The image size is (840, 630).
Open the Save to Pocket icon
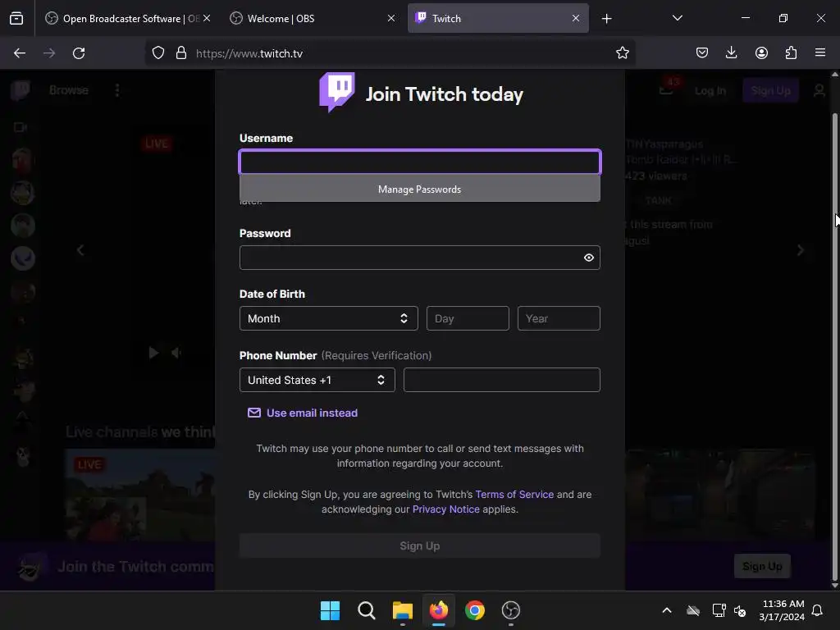(702, 53)
